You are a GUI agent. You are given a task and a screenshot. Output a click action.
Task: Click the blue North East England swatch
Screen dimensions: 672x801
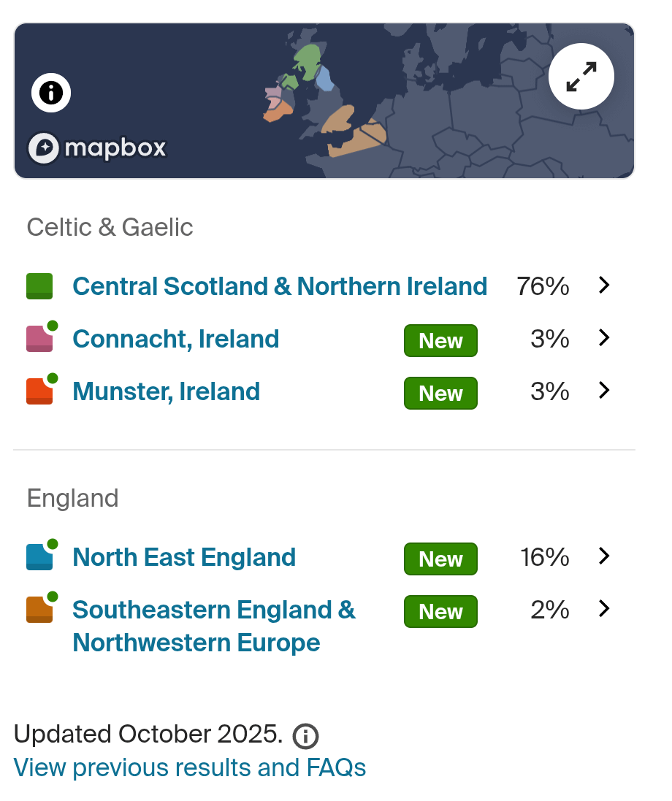click(39, 557)
